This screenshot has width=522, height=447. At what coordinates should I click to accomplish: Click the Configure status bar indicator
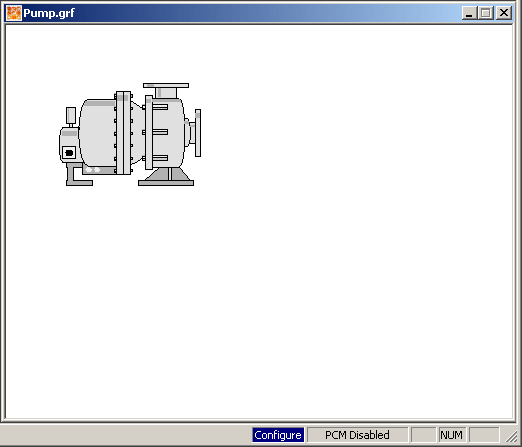278,435
